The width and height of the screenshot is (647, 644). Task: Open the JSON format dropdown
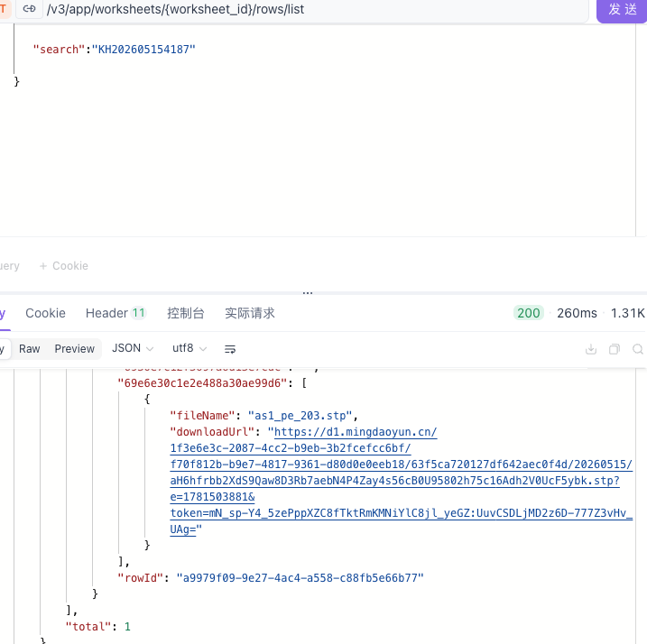click(133, 349)
